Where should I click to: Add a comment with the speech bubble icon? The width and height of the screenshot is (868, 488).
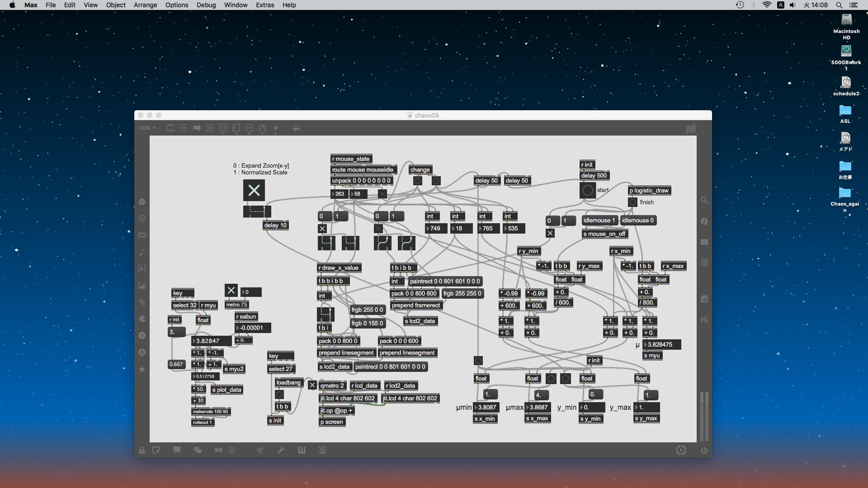[x=197, y=128]
